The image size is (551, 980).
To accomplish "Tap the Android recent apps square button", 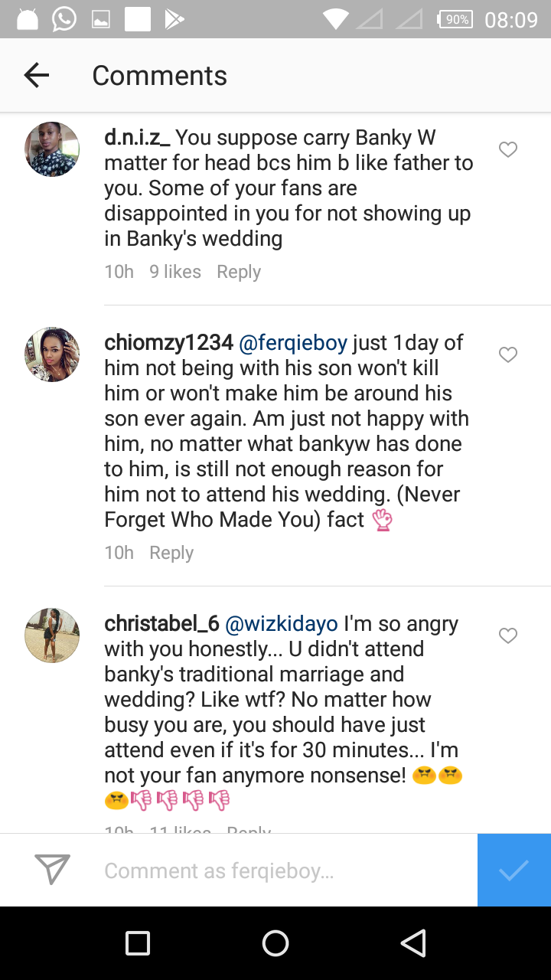I will (x=138, y=943).
